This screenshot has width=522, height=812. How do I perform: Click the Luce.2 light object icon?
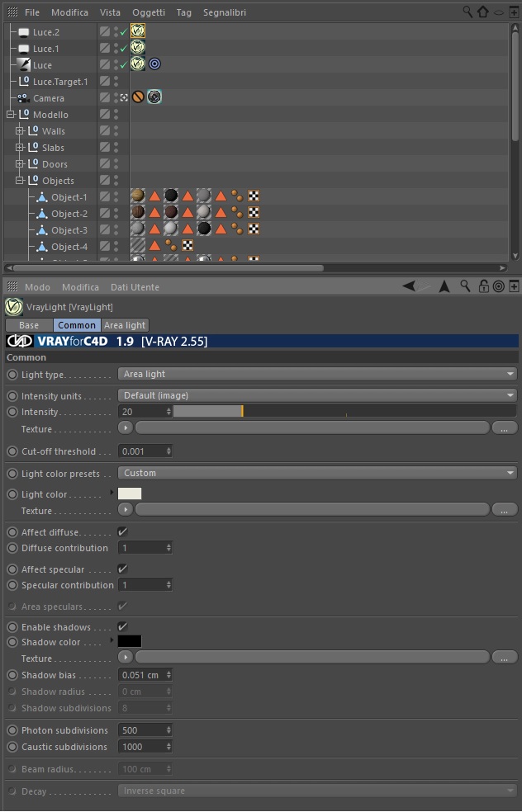pos(23,33)
